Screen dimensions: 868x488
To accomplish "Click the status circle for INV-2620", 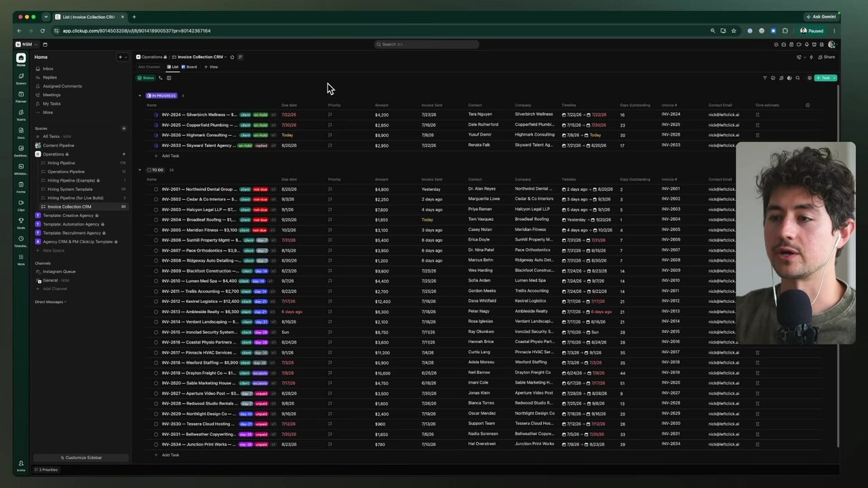I will pos(156,383).
